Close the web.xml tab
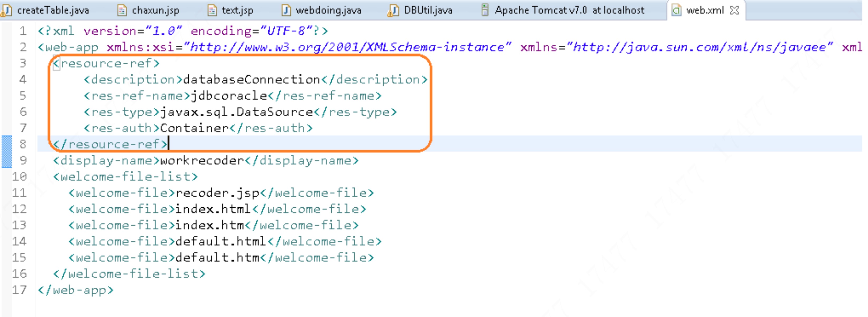 (x=734, y=11)
